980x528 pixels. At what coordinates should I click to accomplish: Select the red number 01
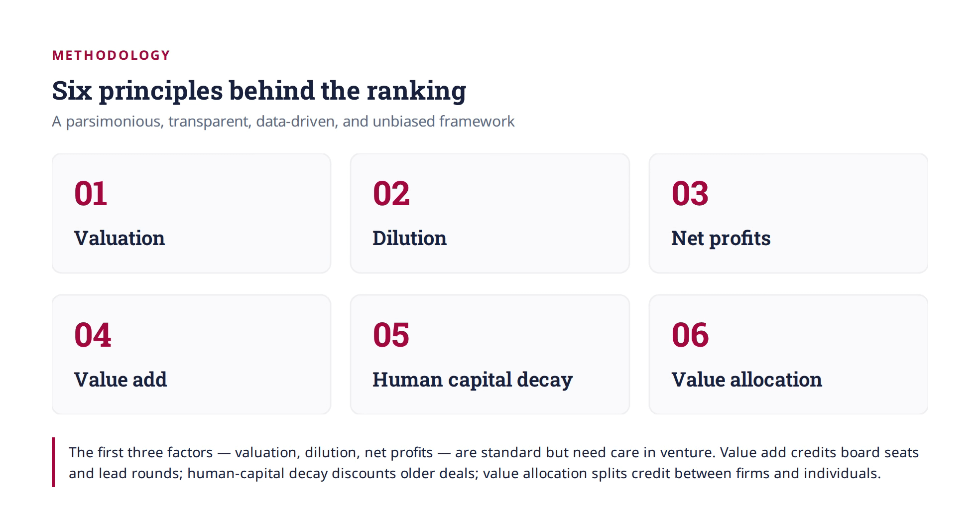pos(91,193)
